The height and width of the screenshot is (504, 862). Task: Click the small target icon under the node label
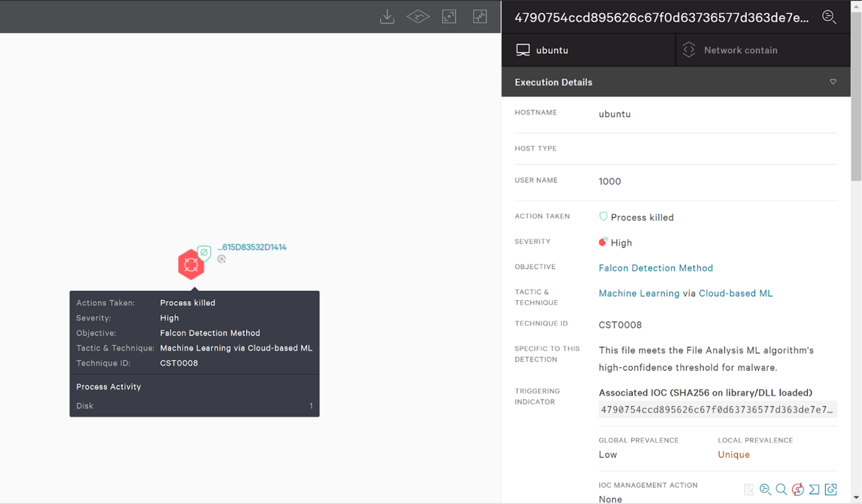coord(222,259)
